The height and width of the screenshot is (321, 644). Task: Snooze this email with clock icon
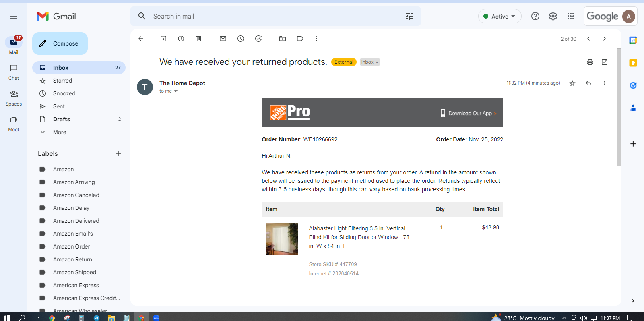coord(241,39)
